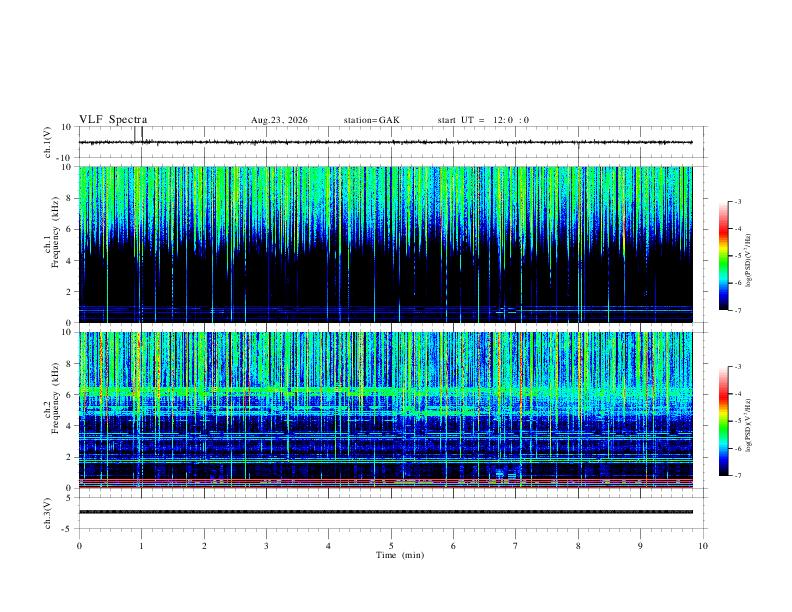Click the ch.1 spectrogram color scale bar

pos(724,256)
